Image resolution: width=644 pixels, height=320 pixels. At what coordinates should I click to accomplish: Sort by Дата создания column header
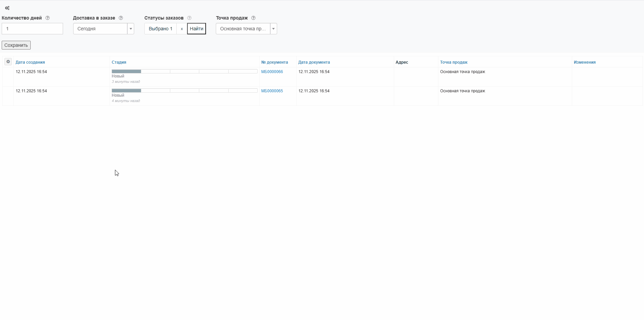30,62
